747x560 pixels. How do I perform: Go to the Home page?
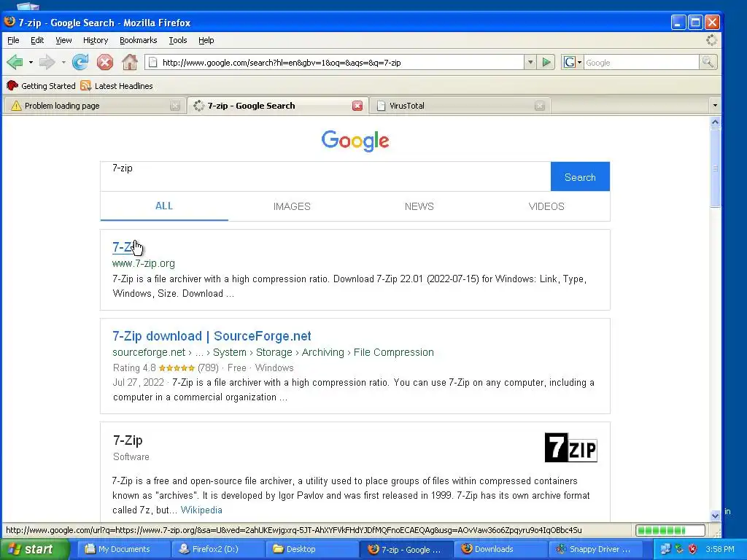[x=130, y=62]
